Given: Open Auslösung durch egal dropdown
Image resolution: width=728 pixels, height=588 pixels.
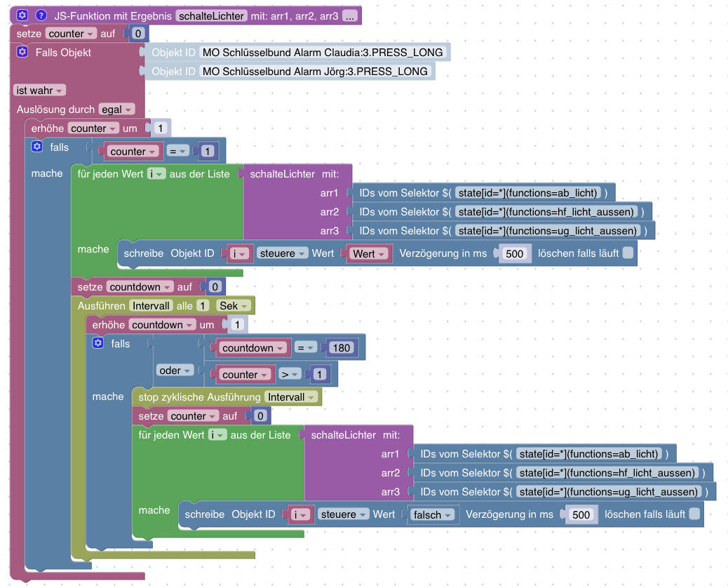Looking at the screenshot, I should click(x=116, y=109).
